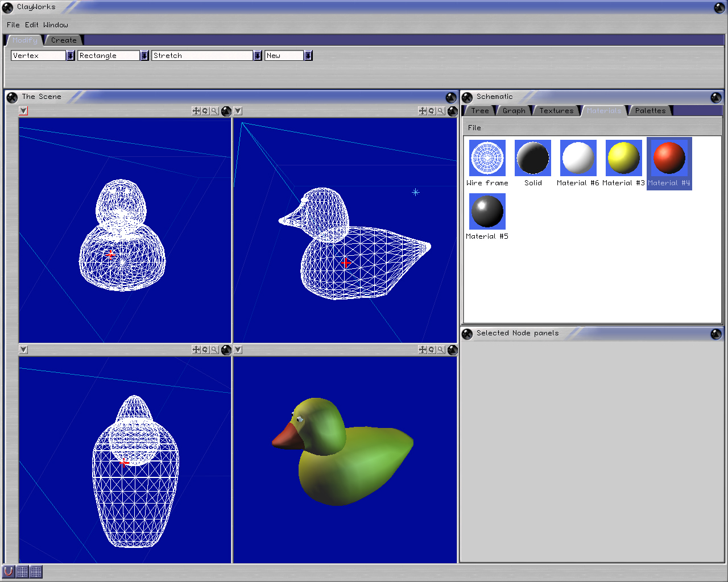Expand the Stretch operation dropdown
This screenshot has width=728, height=582.
pyautogui.click(x=258, y=56)
